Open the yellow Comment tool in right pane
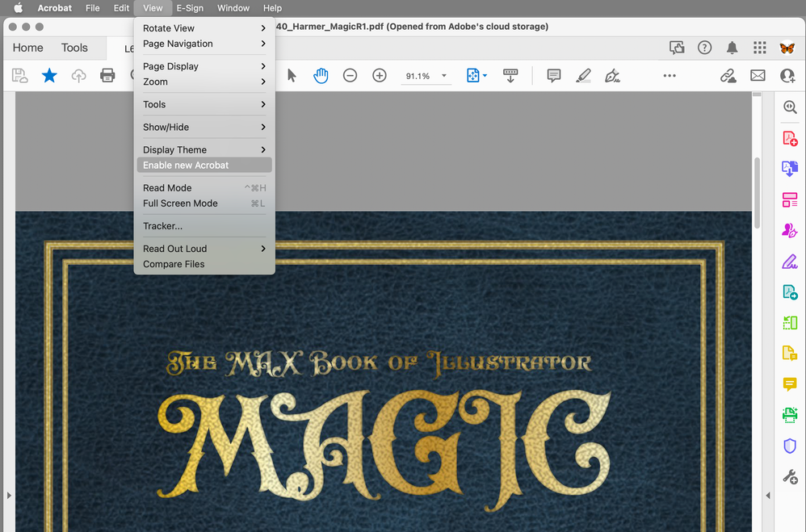 coord(790,384)
